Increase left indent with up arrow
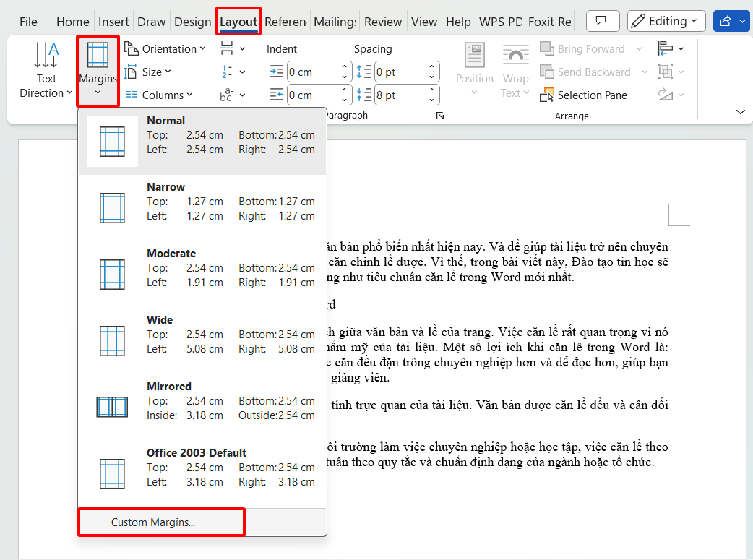 pos(344,66)
